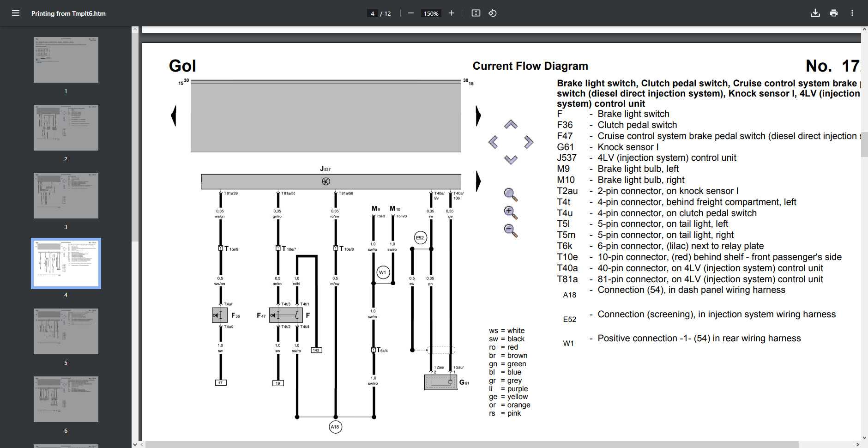Image resolution: width=868 pixels, height=448 pixels.
Task: Click 'Printing from Tmplt6.htm' document title
Action: [68, 13]
